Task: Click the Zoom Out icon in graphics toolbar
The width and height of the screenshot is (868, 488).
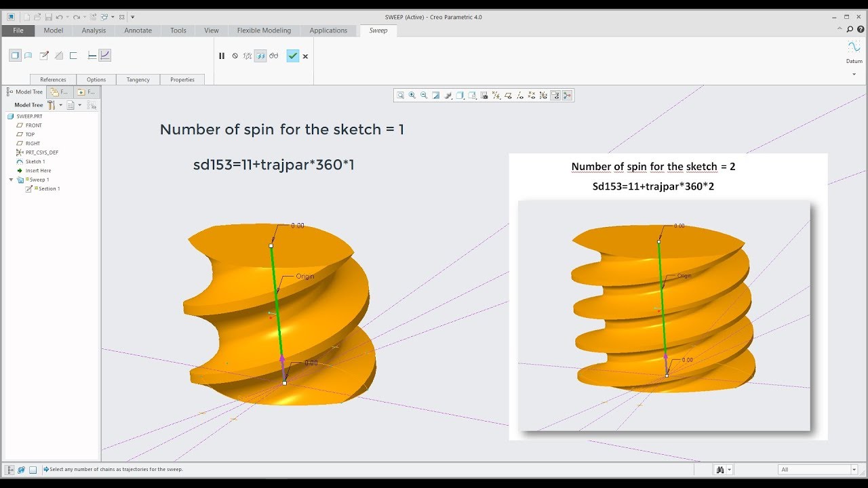Action: coord(424,96)
